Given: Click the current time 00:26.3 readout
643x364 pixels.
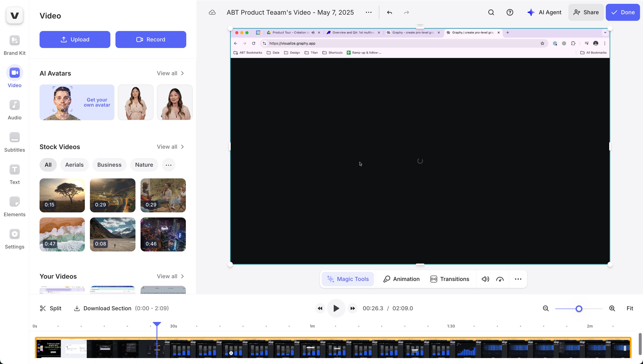Looking at the screenshot, I should pos(373,308).
